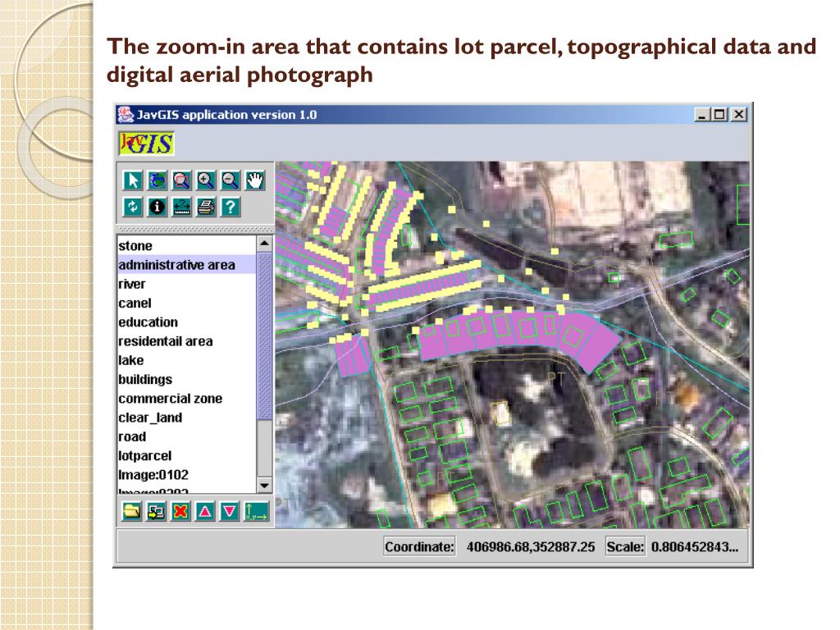Image resolution: width=840 pixels, height=630 pixels.
Task: Move layer down with down triangle
Action: click(x=230, y=512)
